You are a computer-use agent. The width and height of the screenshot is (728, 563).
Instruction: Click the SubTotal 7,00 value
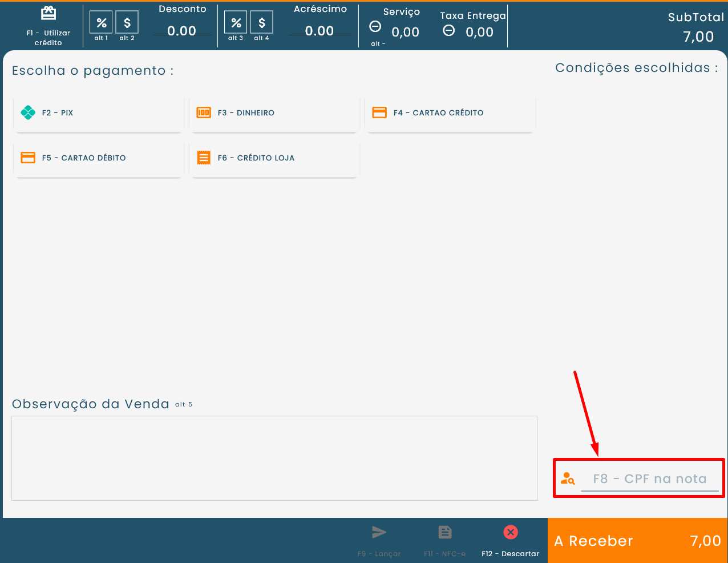(x=698, y=37)
